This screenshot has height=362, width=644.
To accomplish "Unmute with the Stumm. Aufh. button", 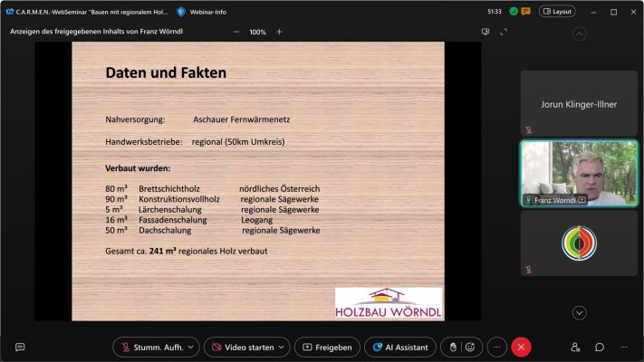I will click(153, 348).
